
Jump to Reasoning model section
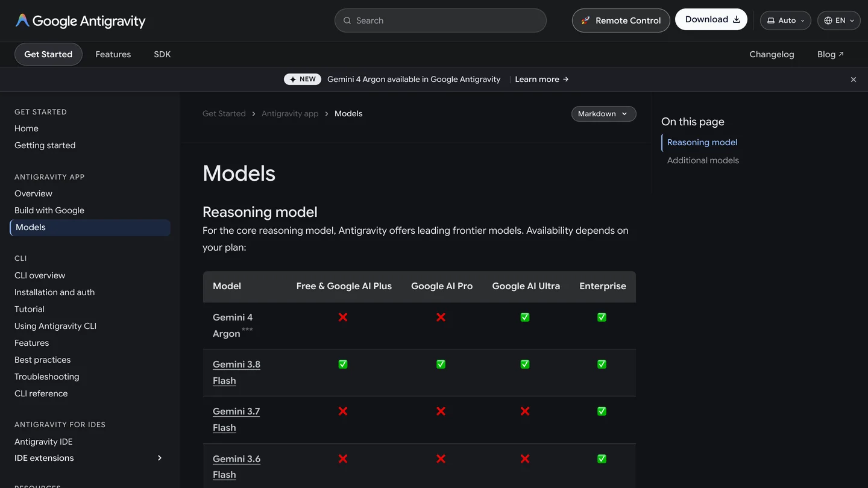coord(702,142)
